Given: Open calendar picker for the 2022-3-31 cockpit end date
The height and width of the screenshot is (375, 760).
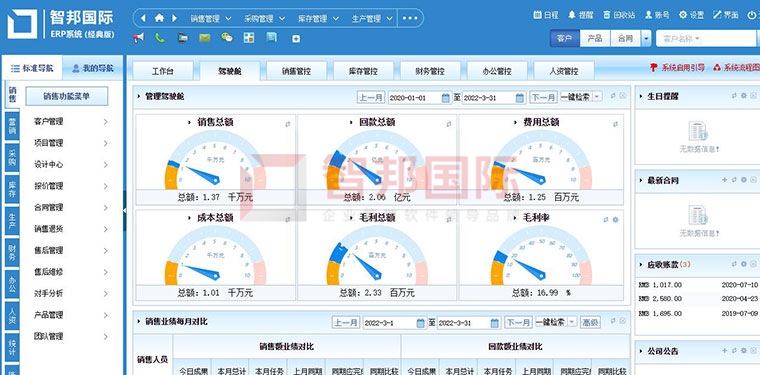Looking at the screenshot, I should pos(520,98).
